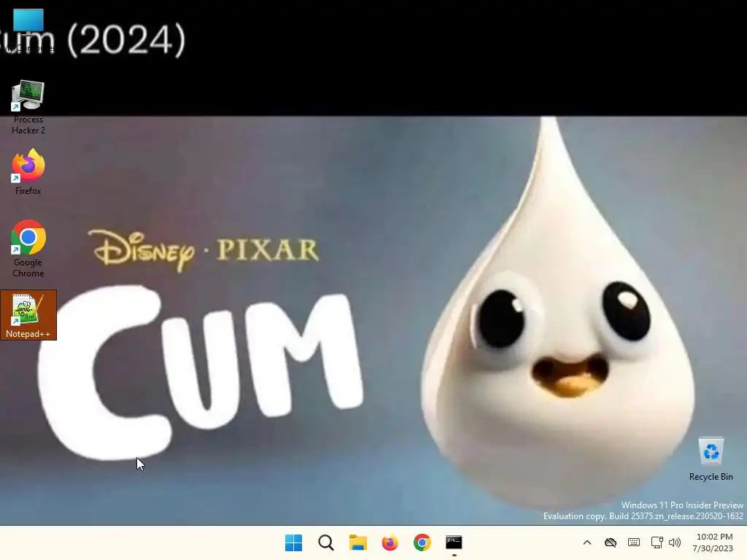
Task: Open taskbar Search
Action: (x=326, y=542)
